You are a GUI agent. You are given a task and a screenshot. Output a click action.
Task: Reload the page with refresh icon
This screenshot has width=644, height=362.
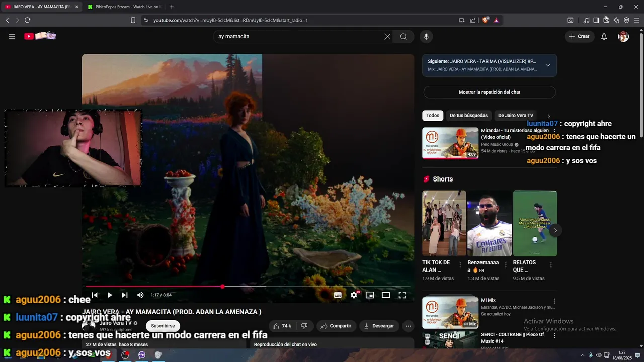click(x=27, y=20)
